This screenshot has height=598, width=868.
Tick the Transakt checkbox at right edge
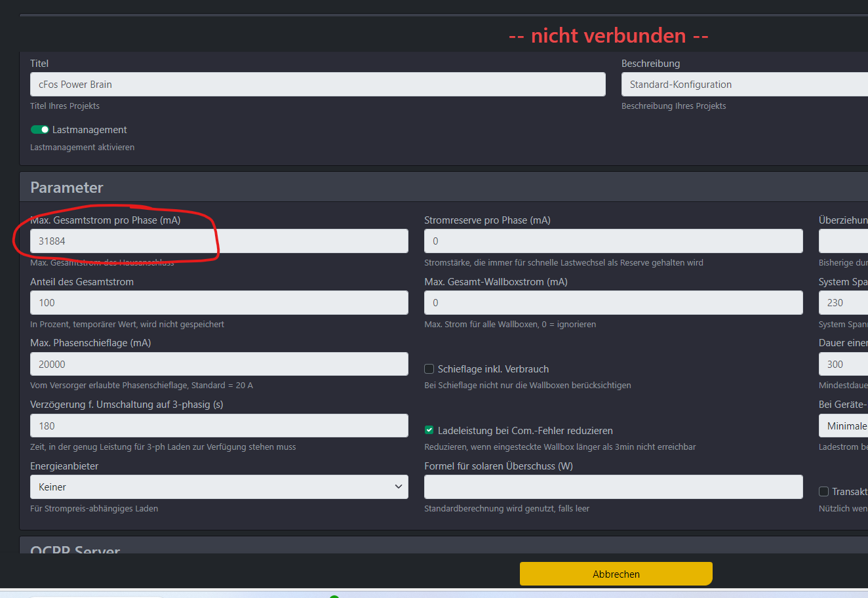[x=824, y=492]
